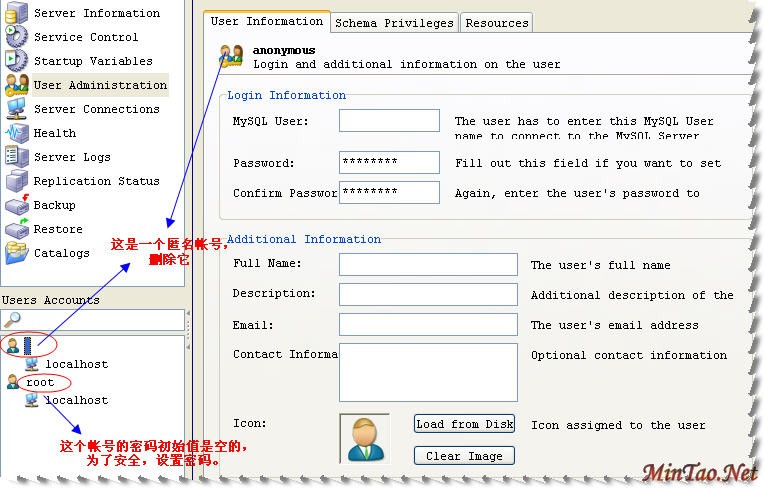Open the Health monitor icon

pyautogui.click(x=17, y=133)
